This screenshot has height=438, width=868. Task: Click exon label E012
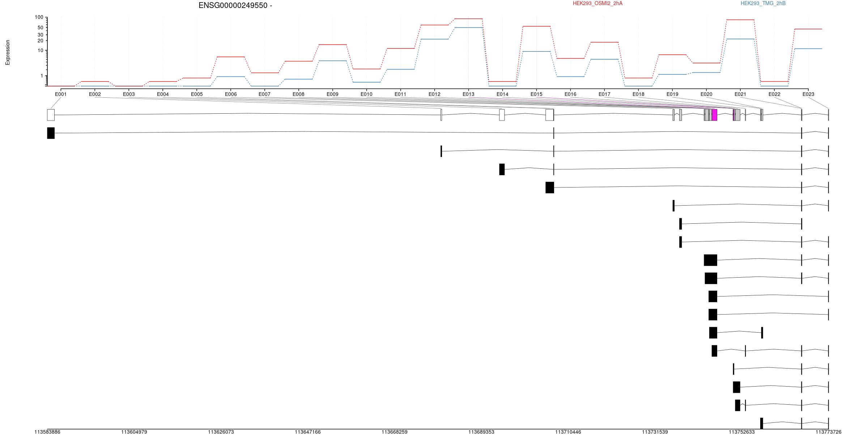434,94
